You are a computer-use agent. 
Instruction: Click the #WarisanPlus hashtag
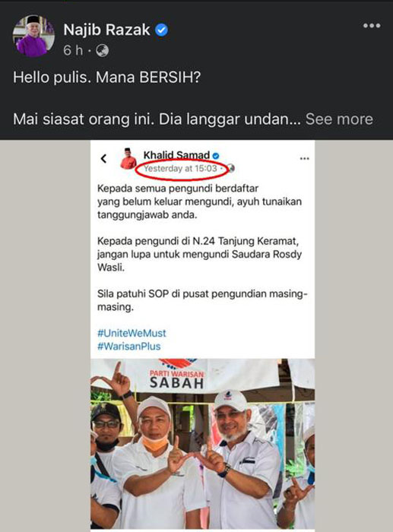pyautogui.click(x=129, y=346)
